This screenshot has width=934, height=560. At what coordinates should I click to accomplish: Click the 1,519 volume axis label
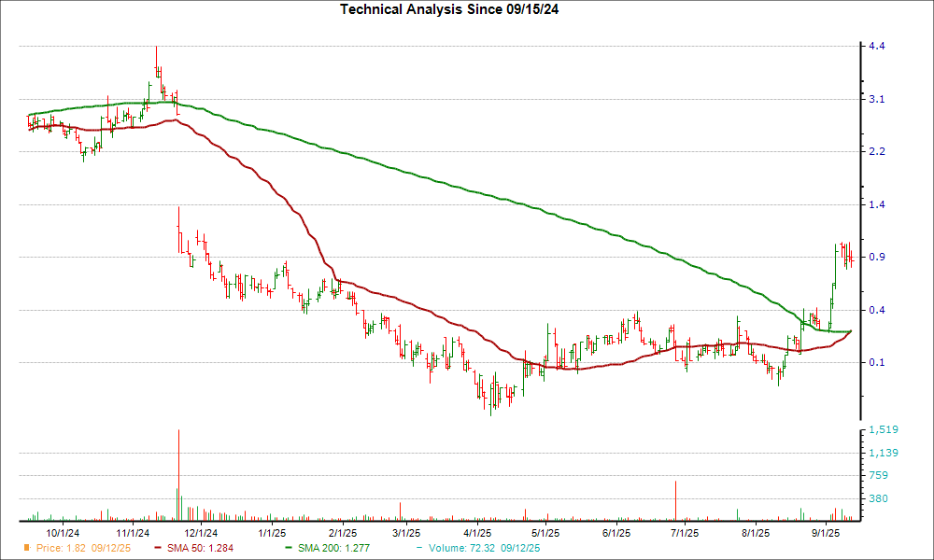coord(884,429)
